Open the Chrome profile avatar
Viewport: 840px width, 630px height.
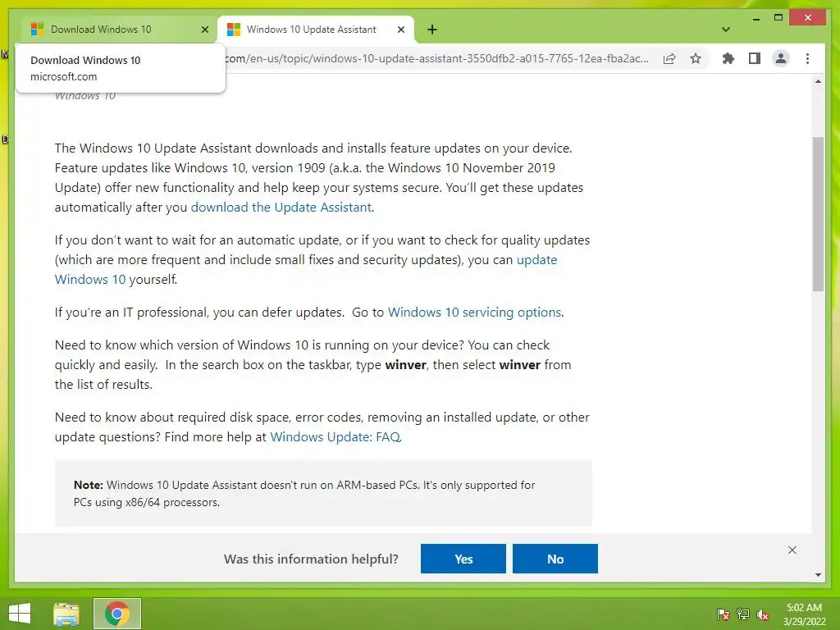click(x=781, y=58)
